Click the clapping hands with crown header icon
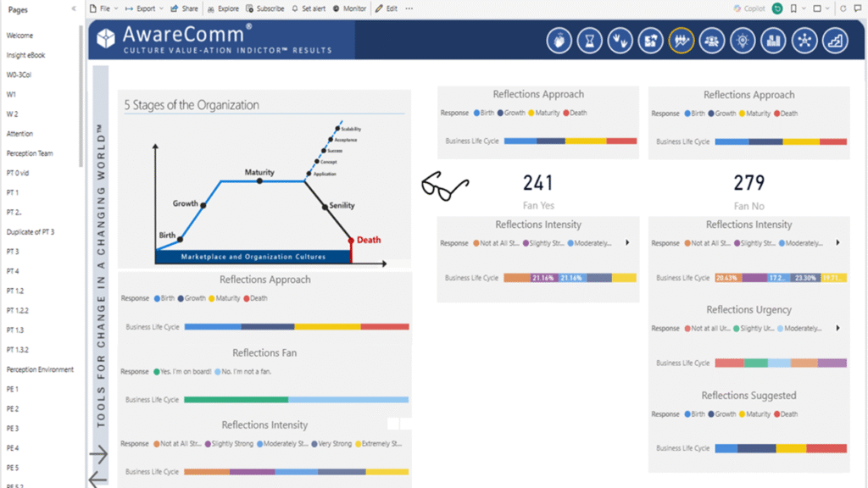This screenshot has width=868, height=488. coord(559,41)
